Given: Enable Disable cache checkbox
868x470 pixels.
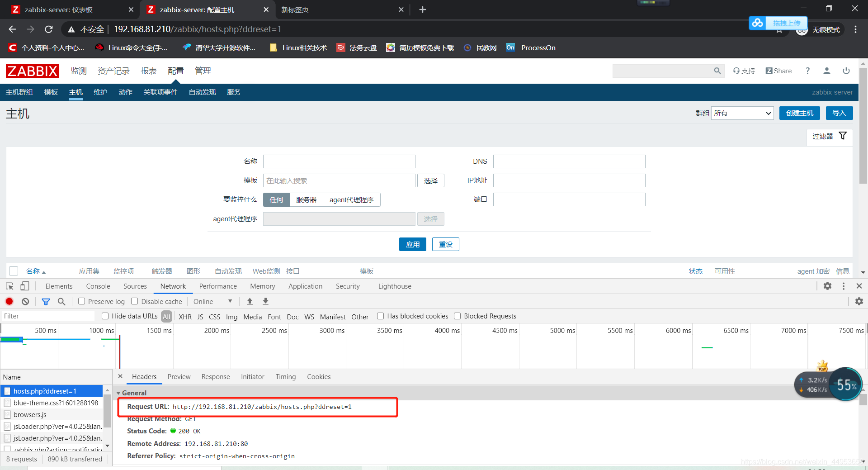Looking at the screenshot, I should 135,301.
